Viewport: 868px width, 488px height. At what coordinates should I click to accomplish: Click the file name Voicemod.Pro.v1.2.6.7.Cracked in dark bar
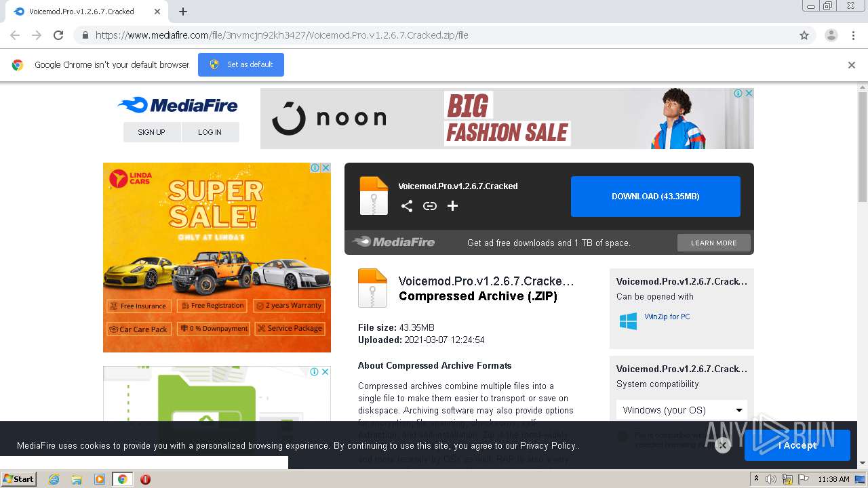click(458, 186)
